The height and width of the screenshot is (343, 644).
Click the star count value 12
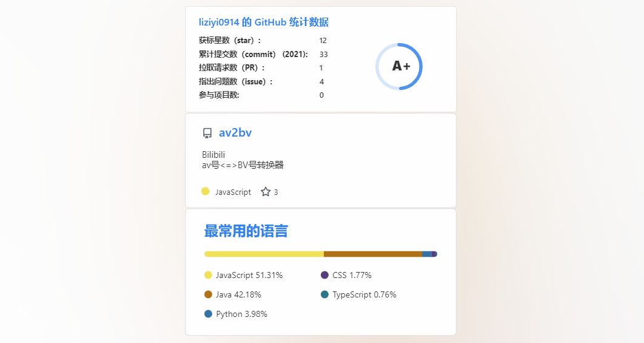click(323, 40)
